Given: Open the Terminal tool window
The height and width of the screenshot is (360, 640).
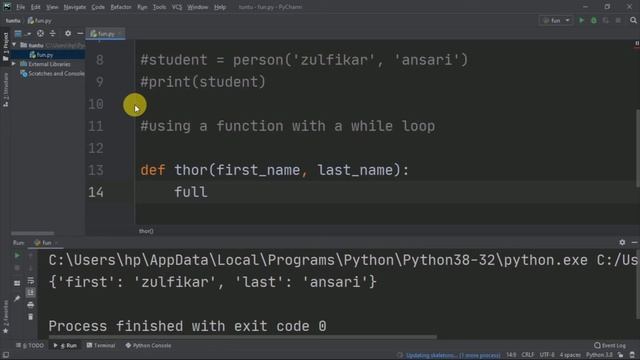Looking at the screenshot, I should [101, 345].
